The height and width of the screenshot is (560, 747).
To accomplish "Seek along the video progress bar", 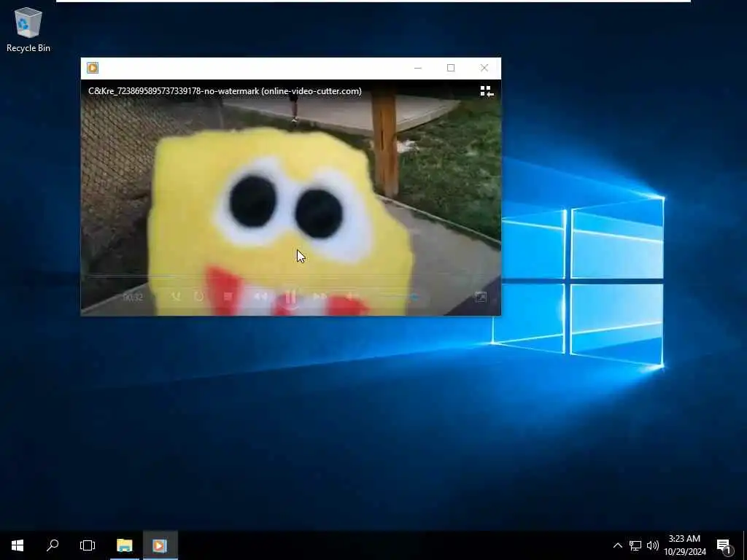I will [290, 276].
